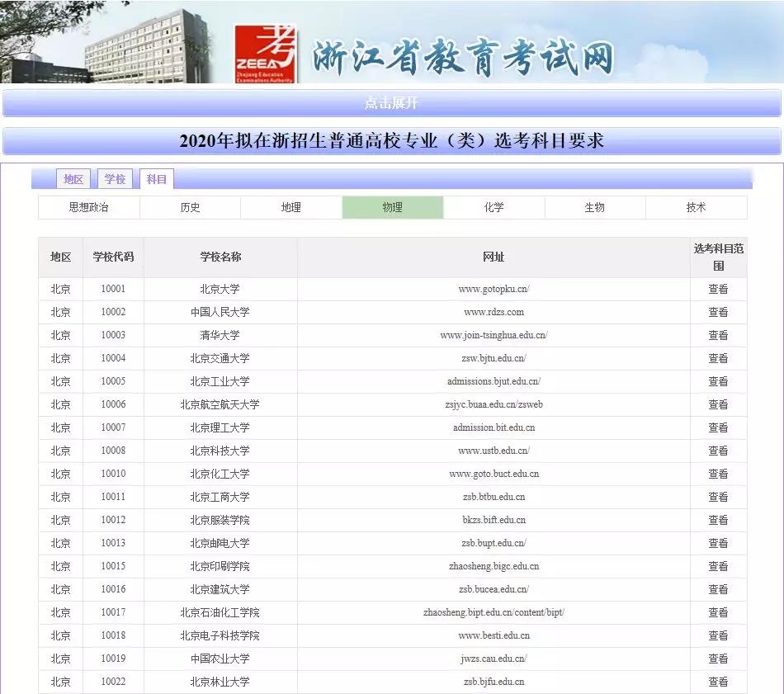Click 查看 for 北京航空航天大学
The image size is (784, 694).
click(718, 404)
